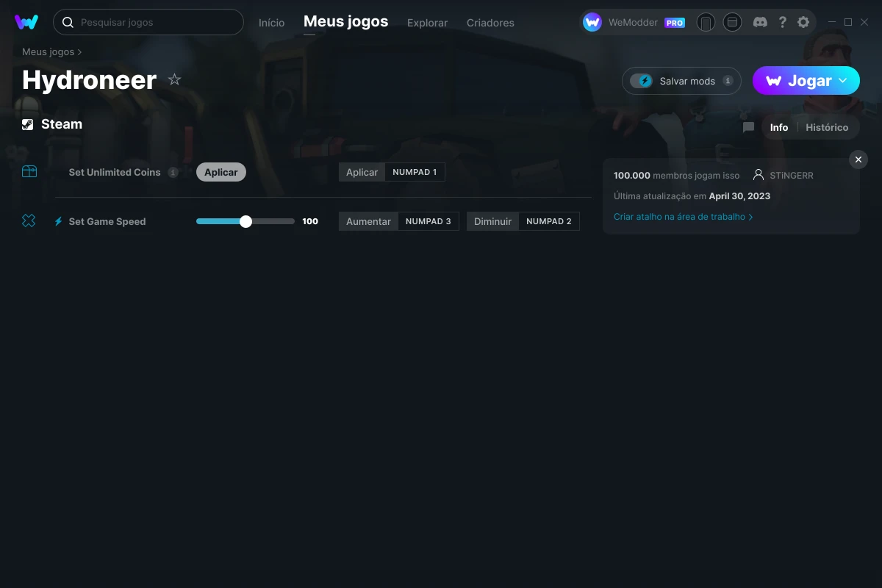This screenshot has width=882, height=588.
Task: Click the Set Game Speed slider track
Action: 245,221
